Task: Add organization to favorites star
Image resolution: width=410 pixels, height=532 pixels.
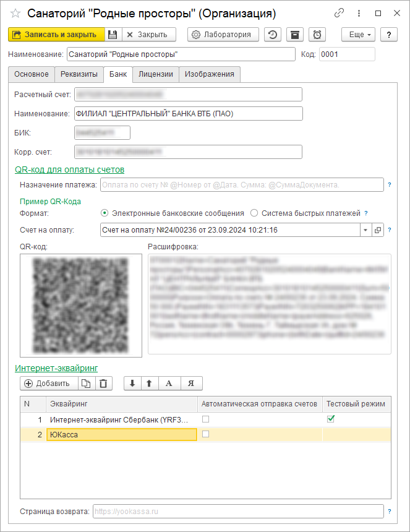Action: (x=15, y=14)
